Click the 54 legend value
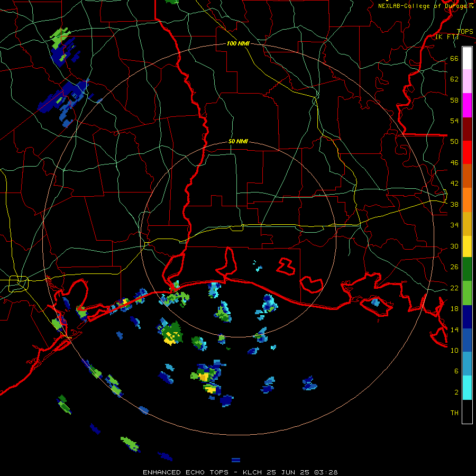The width and height of the screenshot is (476, 476). [x=454, y=121]
